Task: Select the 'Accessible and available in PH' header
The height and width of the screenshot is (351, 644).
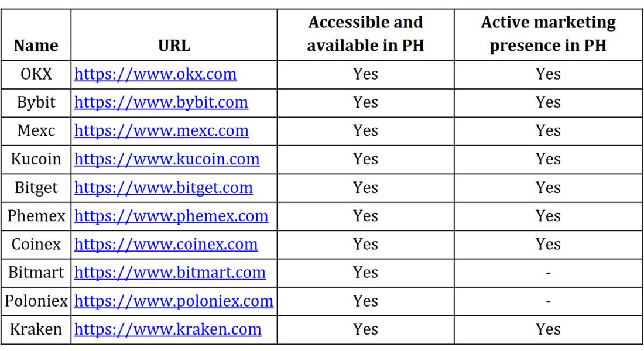Action: pyautogui.click(x=365, y=34)
